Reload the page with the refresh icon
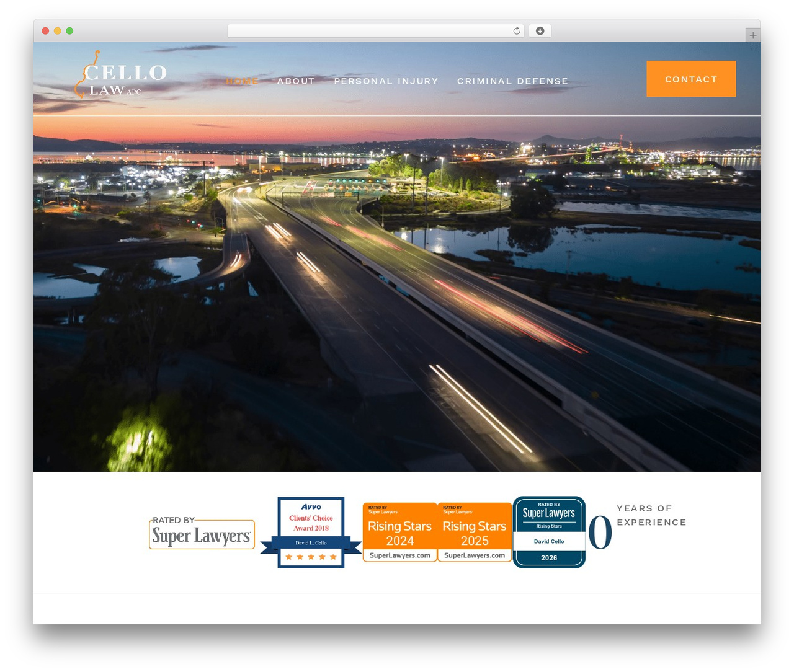794x672 pixels. [516, 31]
